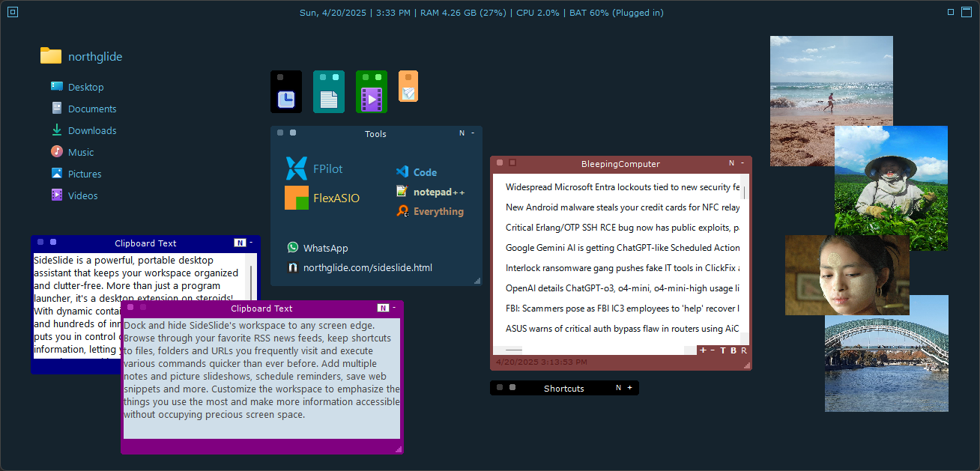The height and width of the screenshot is (471, 980).
Task: Click the green video container icon
Action: pyautogui.click(x=372, y=92)
